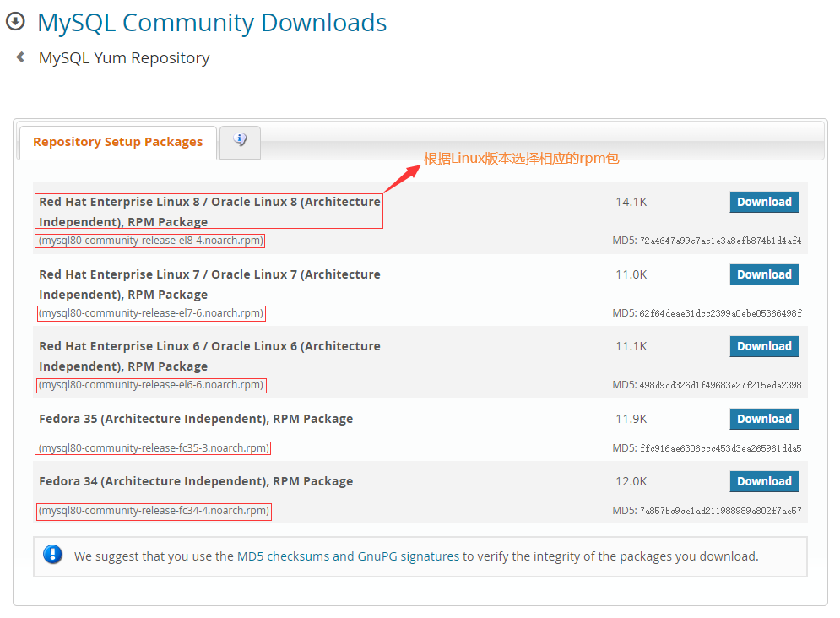Download the Red Hat Enterprise Linux 7 package
The width and height of the screenshot is (840, 618).
(x=764, y=274)
